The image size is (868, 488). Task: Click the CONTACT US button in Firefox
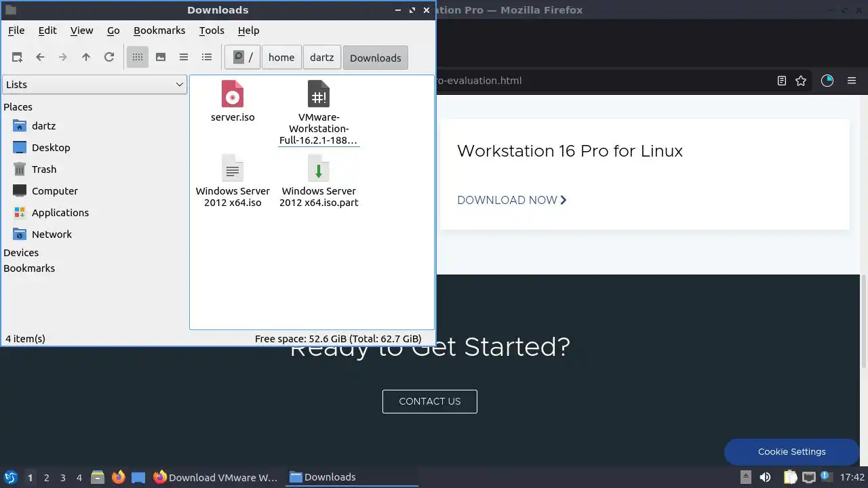(430, 401)
